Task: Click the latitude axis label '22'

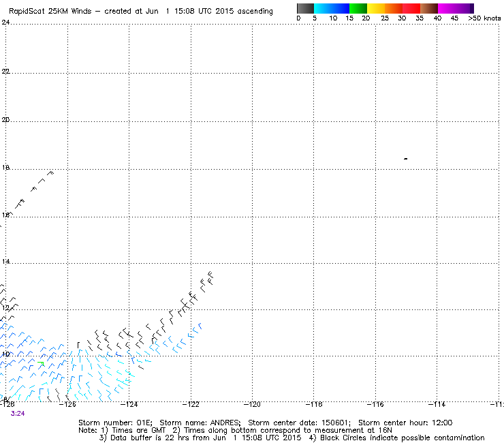Action: point(5,71)
